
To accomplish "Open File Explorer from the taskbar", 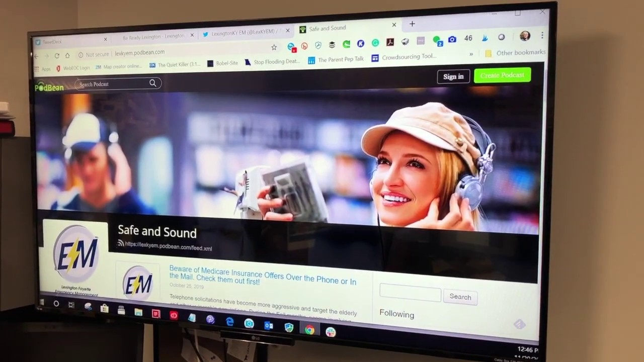I will (138, 312).
